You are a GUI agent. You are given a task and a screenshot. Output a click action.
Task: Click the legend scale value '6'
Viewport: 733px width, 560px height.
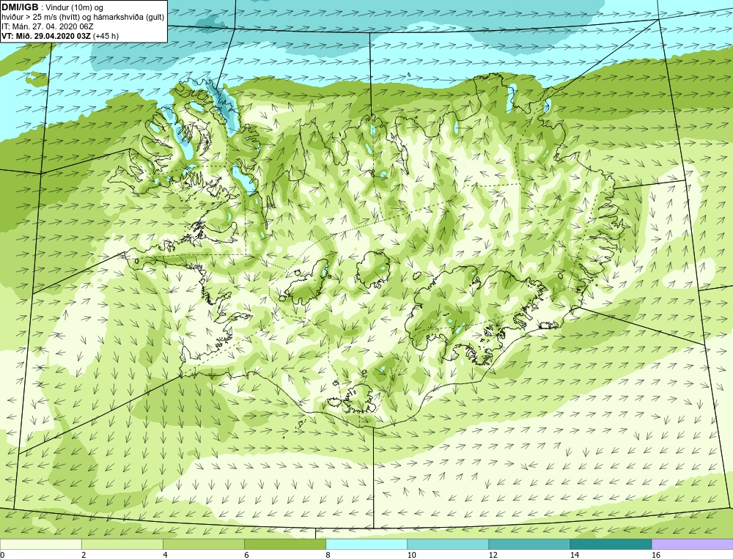click(246, 555)
